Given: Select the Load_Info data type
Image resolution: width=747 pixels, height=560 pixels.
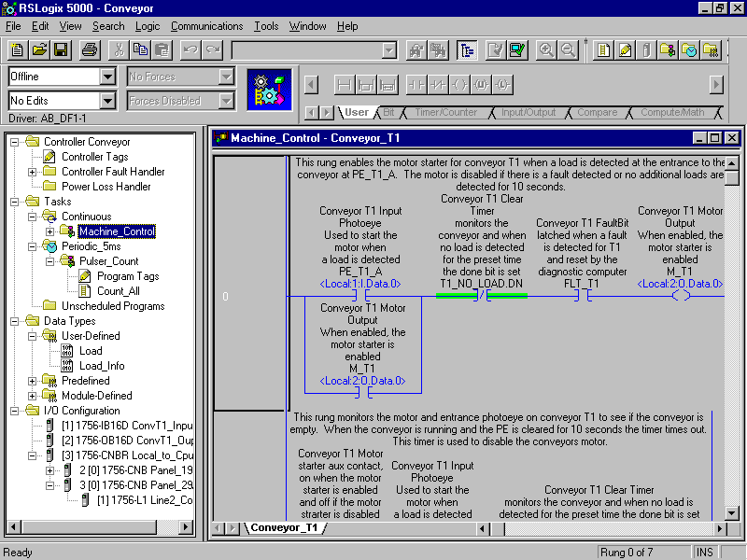Looking at the screenshot, I should [102, 366].
